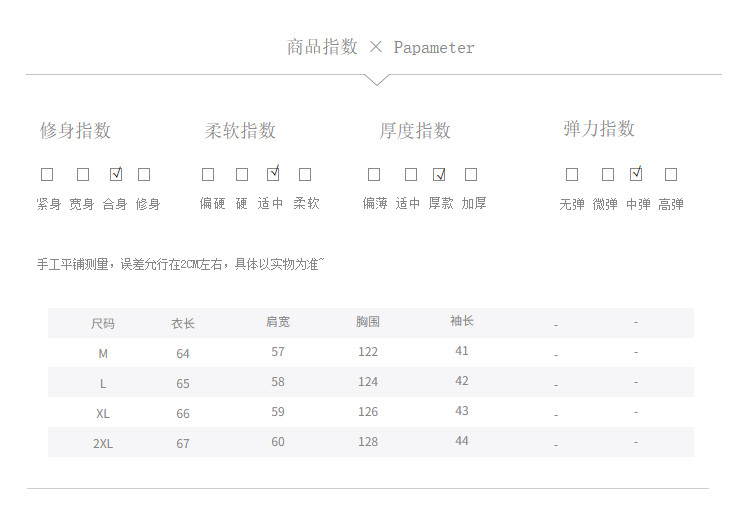The image size is (750, 523).
Task: Click the XL size row label
Action: click(x=103, y=413)
